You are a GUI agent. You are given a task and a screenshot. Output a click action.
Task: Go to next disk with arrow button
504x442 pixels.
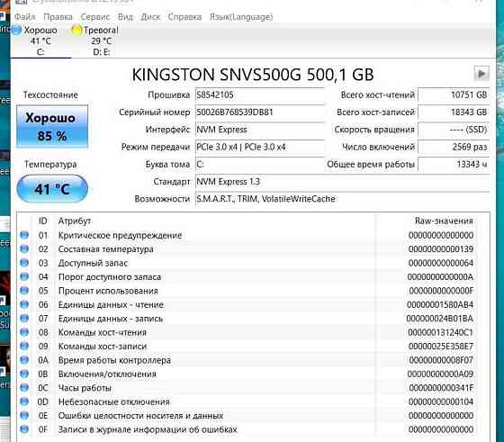[x=481, y=74]
